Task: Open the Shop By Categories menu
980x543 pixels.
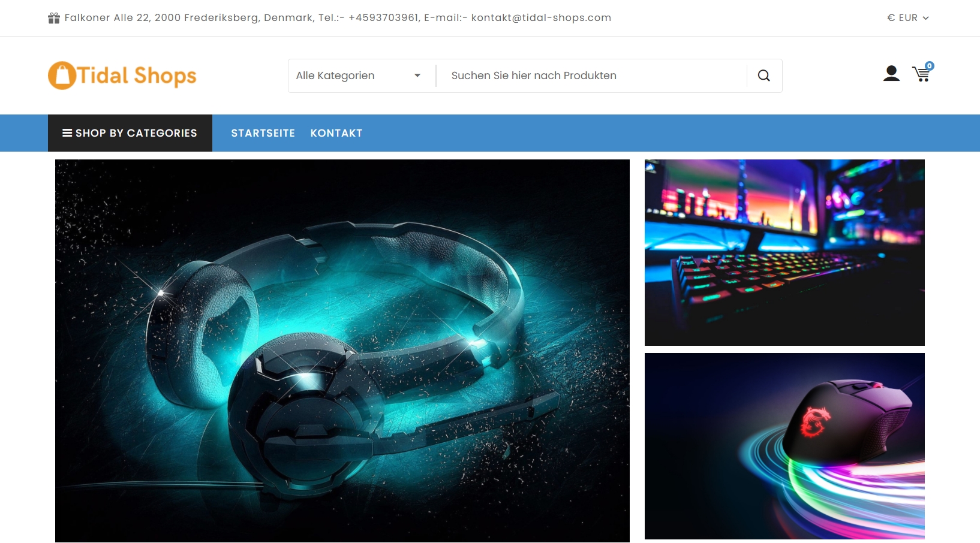Action: [x=130, y=133]
